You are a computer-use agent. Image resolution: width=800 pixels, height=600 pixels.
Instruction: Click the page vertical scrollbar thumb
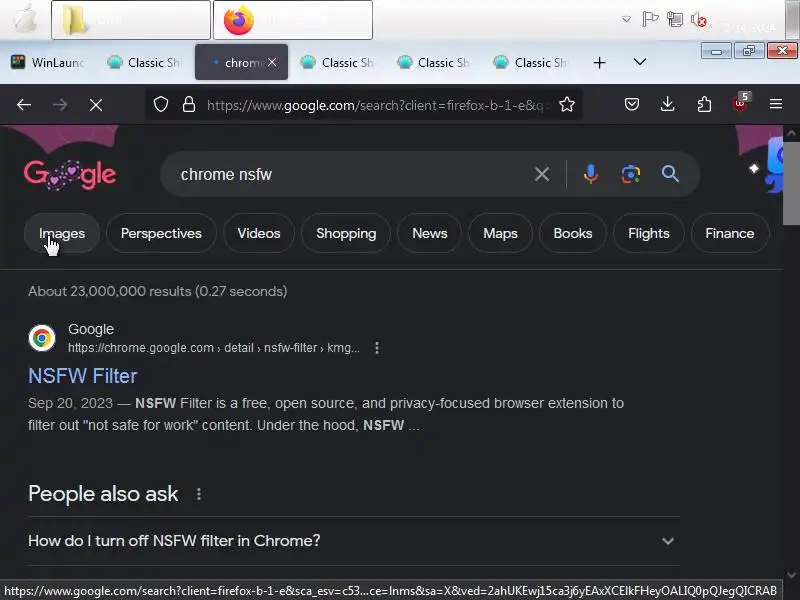[791, 184]
